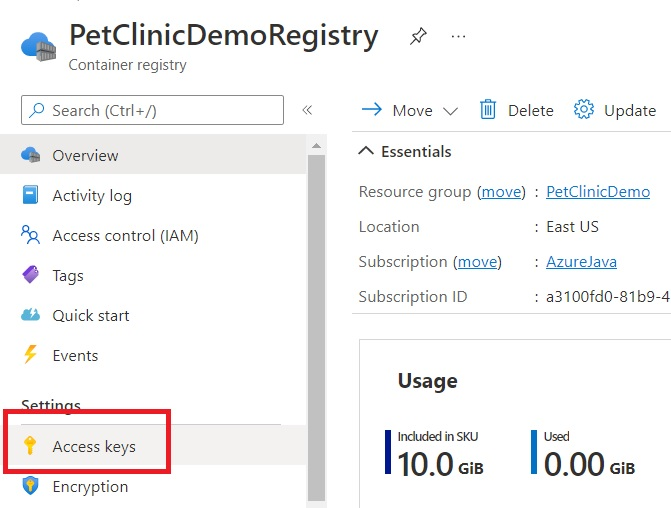671x508 pixels.
Task: Open Access keys under Settings
Action: (153, 446)
